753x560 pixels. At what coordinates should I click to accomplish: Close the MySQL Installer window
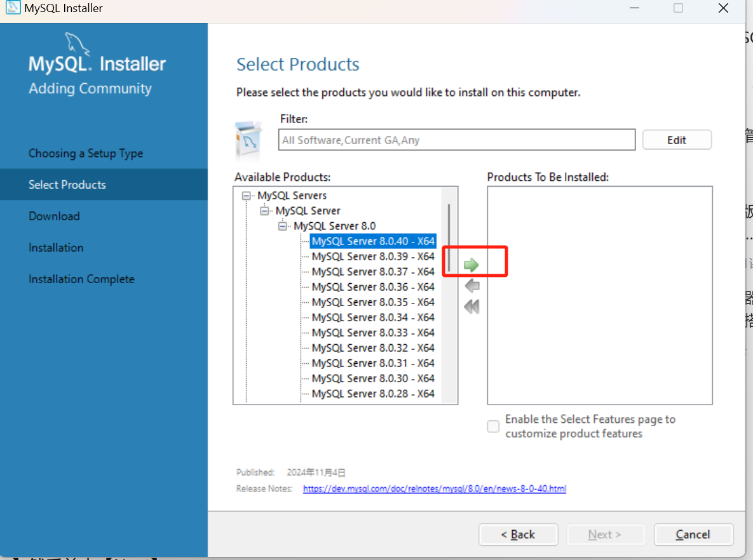[723, 8]
